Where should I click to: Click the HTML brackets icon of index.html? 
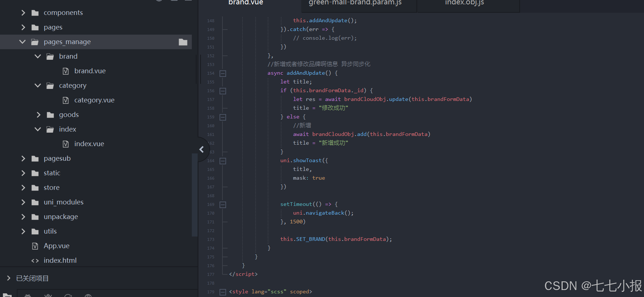pyautogui.click(x=35, y=261)
